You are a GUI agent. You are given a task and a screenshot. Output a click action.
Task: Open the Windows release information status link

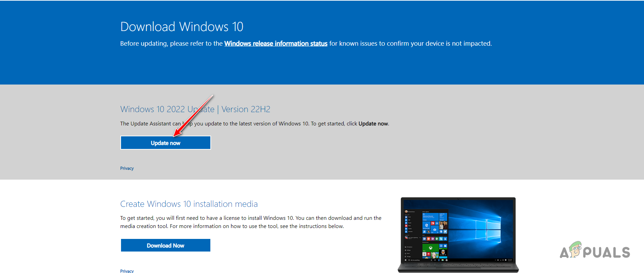pos(276,44)
